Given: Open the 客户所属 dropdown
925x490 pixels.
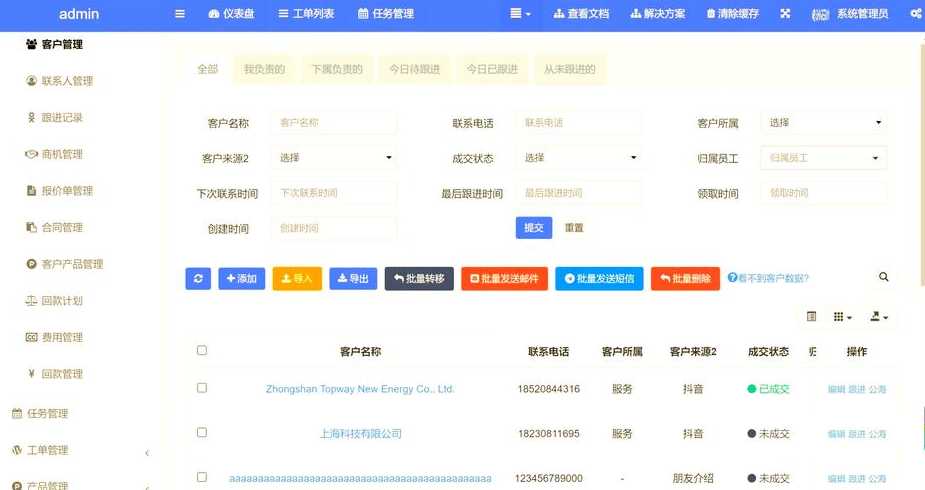Looking at the screenshot, I should click(824, 123).
